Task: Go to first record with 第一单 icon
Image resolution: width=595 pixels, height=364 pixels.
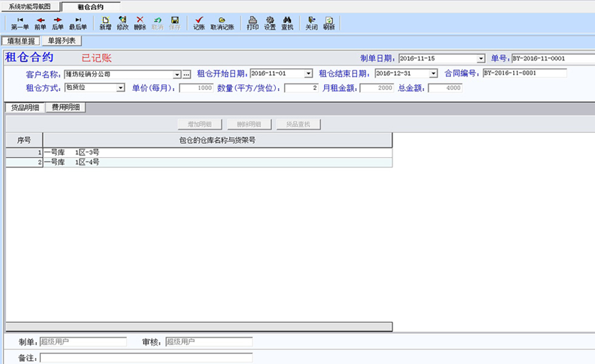Action: click(x=19, y=23)
